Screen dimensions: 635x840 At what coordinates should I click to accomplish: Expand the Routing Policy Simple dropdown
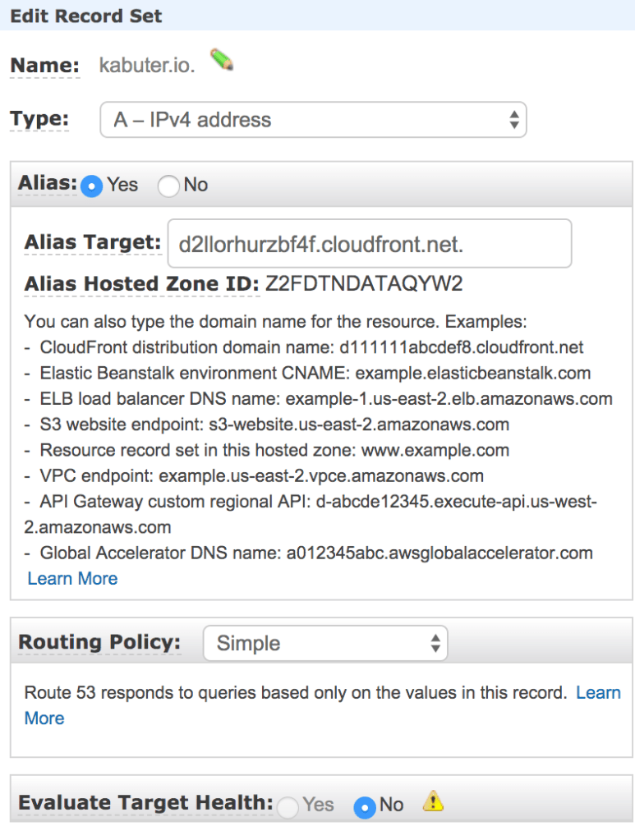(x=324, y=643)
